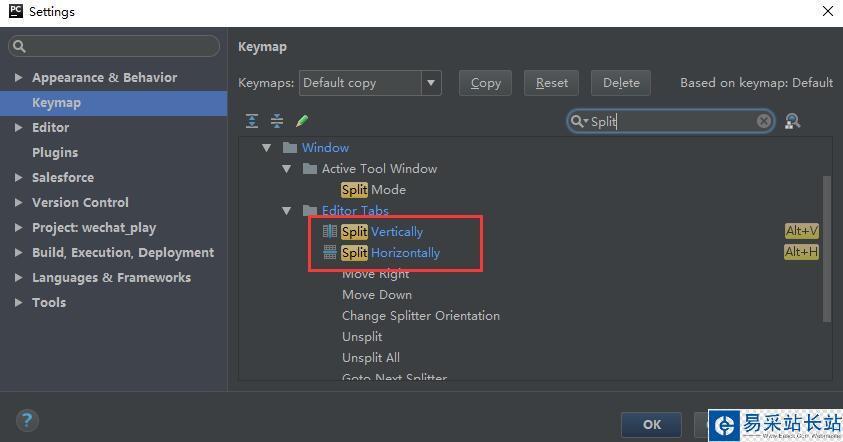Click the magnifier icon in settings search

pos(19,46)
